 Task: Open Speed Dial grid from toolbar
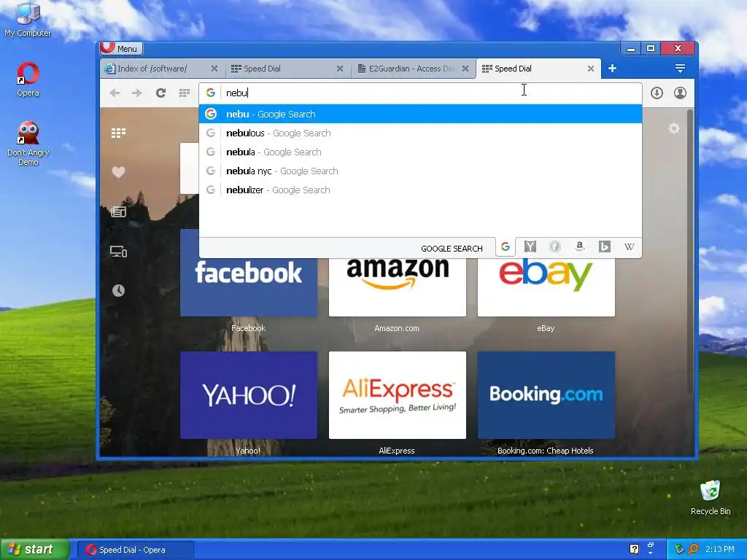pyautogui.click(x=185, y=93)
